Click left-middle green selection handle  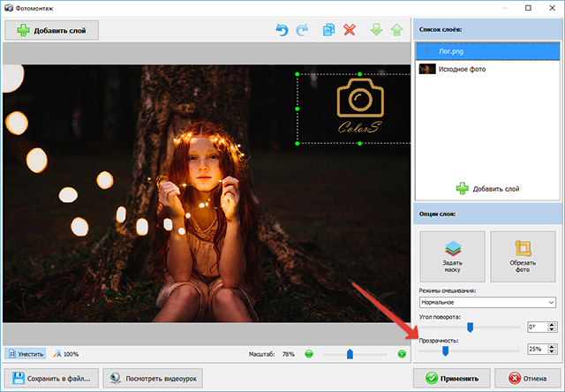(x=298, y=109)
